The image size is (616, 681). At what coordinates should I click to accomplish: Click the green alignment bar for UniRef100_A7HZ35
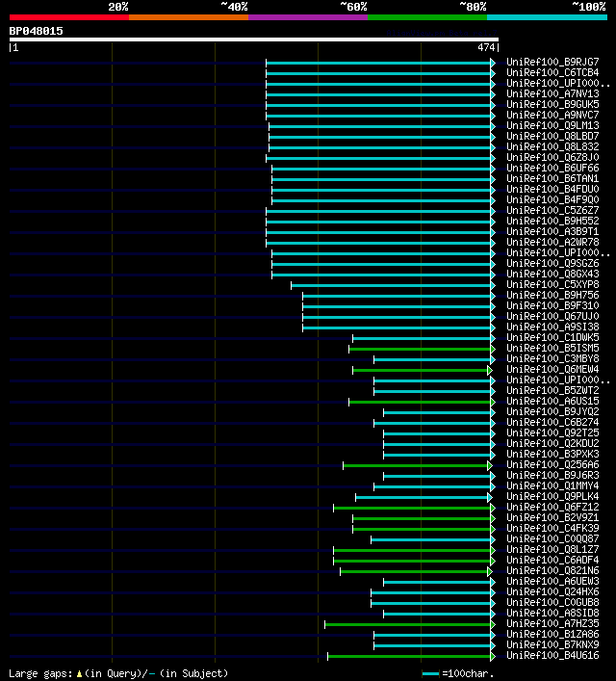[x=410, y=624]
